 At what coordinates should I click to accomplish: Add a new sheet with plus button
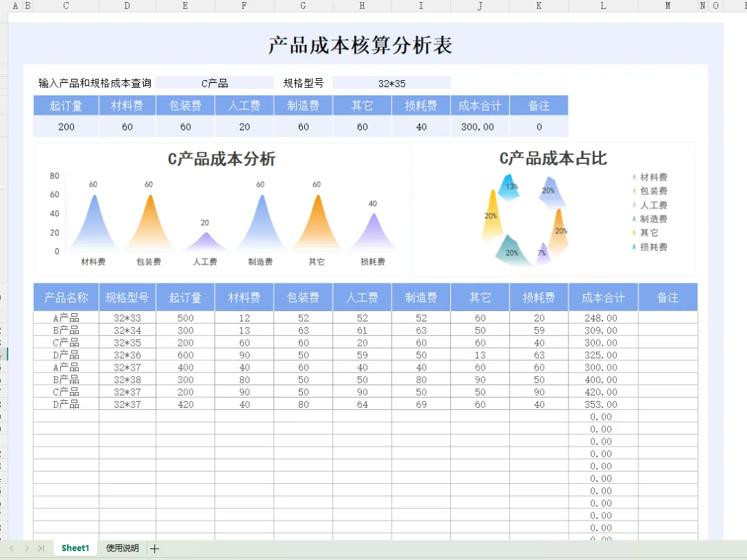pos(154,548)
